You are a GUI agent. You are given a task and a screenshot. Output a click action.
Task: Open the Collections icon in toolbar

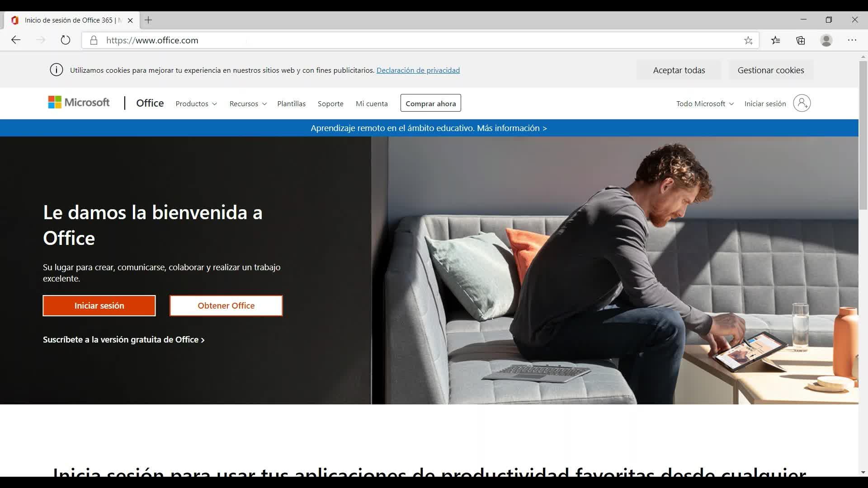[x=801, y=40]
